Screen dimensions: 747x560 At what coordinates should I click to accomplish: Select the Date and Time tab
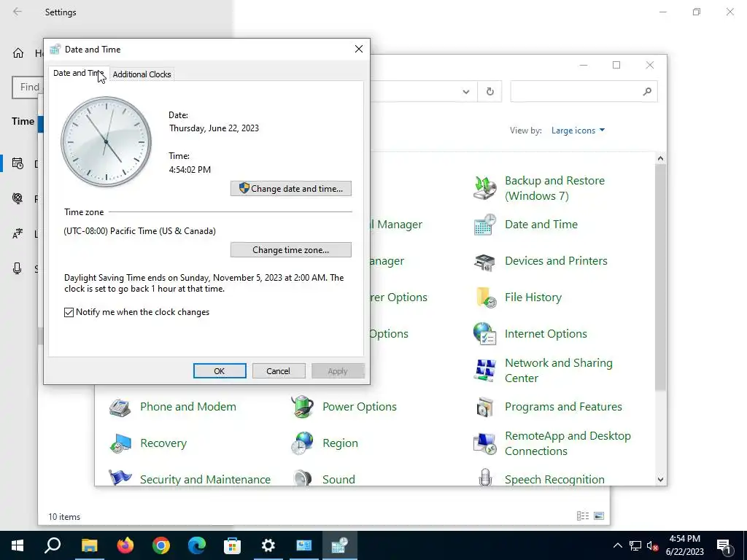[79, 73]
